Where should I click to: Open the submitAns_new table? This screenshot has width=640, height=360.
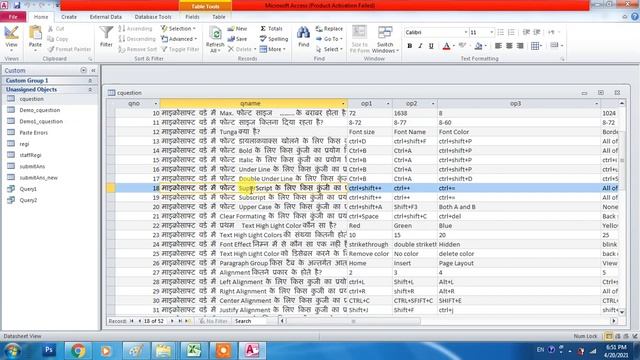[38, 178]
